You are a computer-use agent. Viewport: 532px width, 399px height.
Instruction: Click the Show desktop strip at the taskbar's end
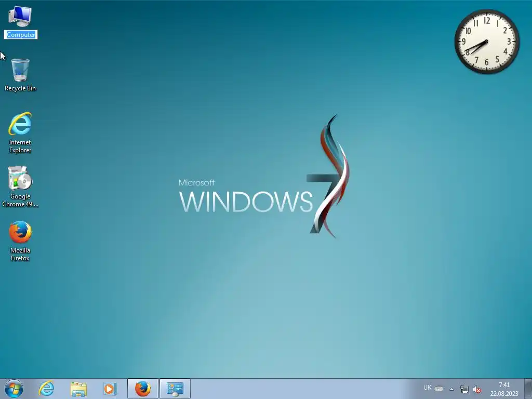(528, 389)
